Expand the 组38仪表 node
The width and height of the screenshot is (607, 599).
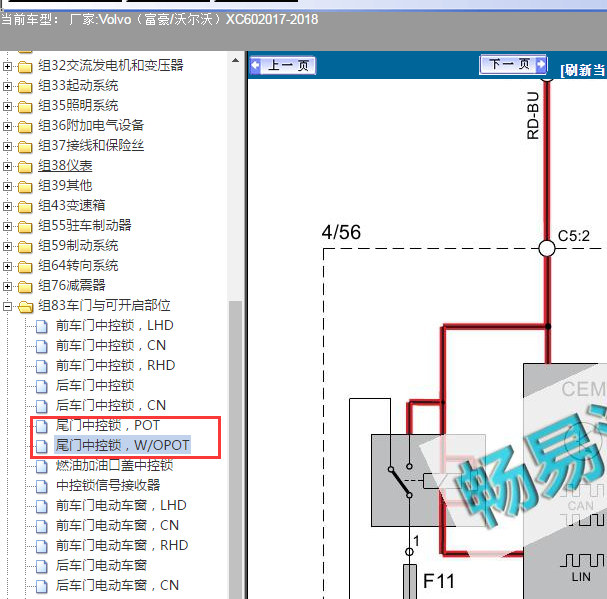pyautogui.click(x=7, y=166)
